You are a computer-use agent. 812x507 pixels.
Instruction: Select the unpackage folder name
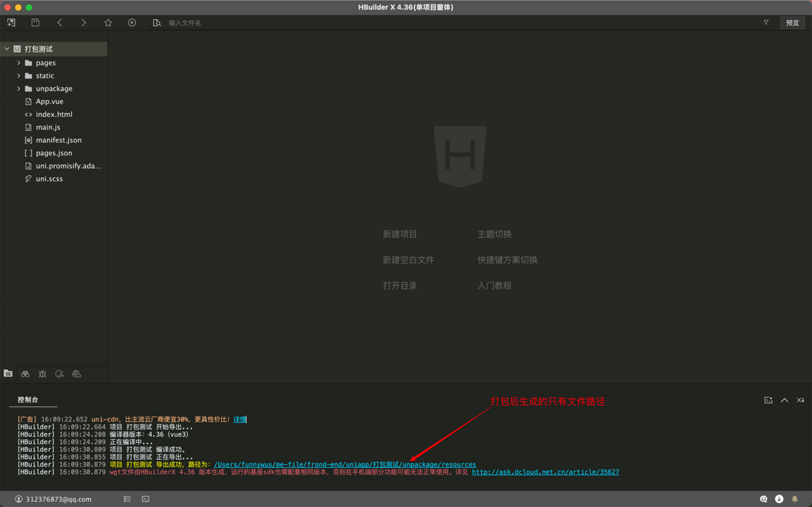[x=55, y=89]
